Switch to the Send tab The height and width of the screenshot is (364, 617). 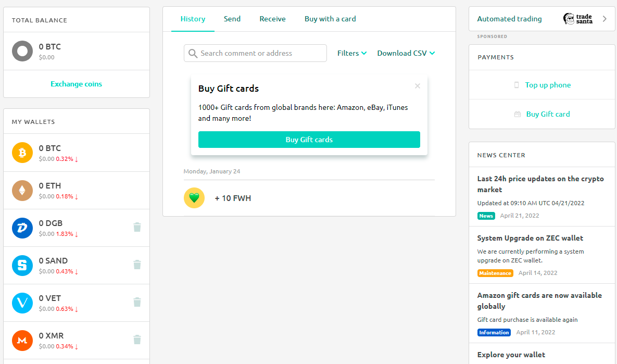232,19
